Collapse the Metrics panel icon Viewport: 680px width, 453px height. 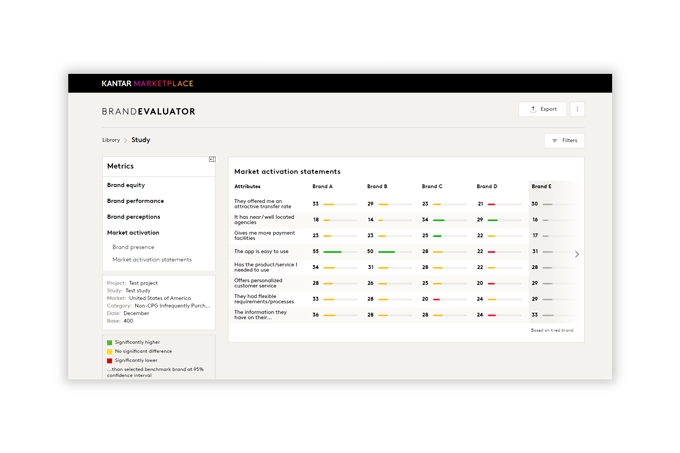(x=212, y=159)
